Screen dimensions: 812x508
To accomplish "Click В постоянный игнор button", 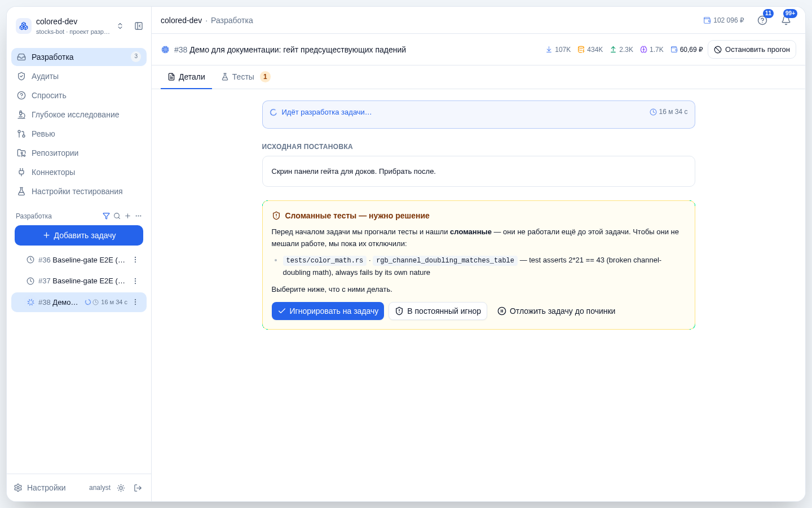I will click(x=438, y=311).
